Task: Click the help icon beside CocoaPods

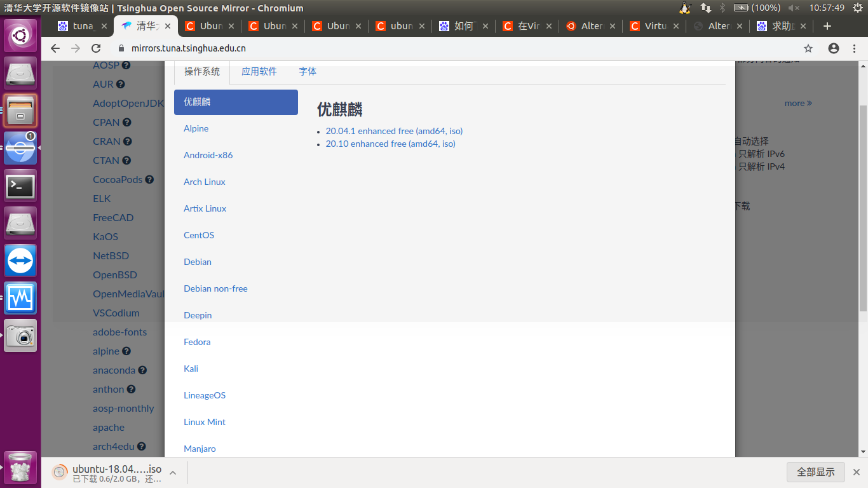Action: (149, 179)
